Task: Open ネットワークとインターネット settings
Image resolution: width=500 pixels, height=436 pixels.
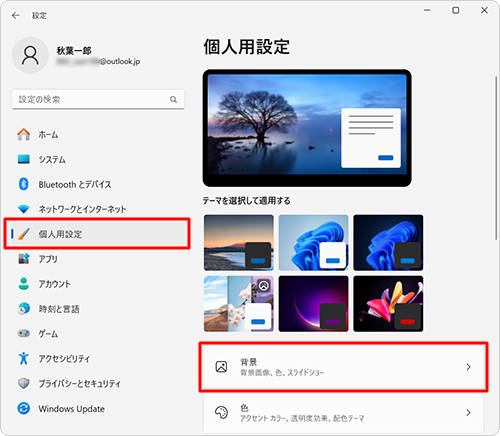Action: click(97, 209)
